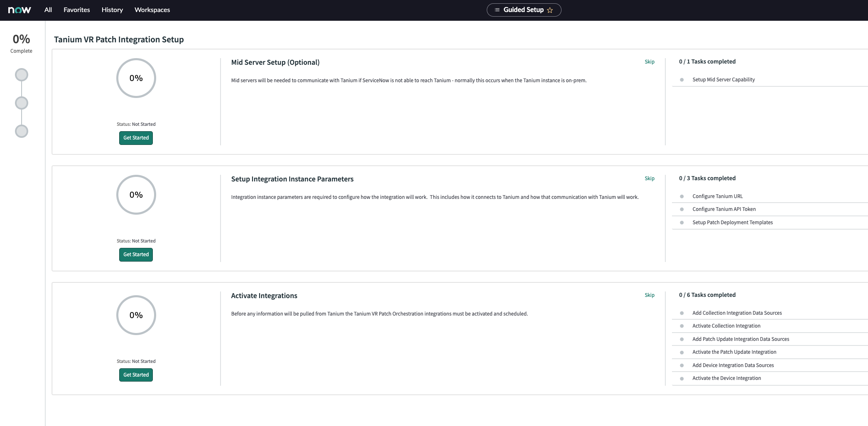
Task: Open the Workspaces menu
Action: (x=152, y=10)
